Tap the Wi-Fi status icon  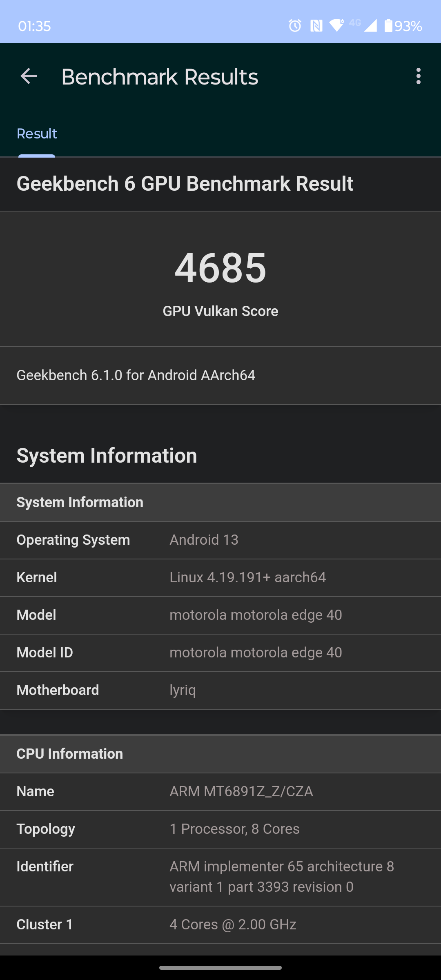pos(337,25)
